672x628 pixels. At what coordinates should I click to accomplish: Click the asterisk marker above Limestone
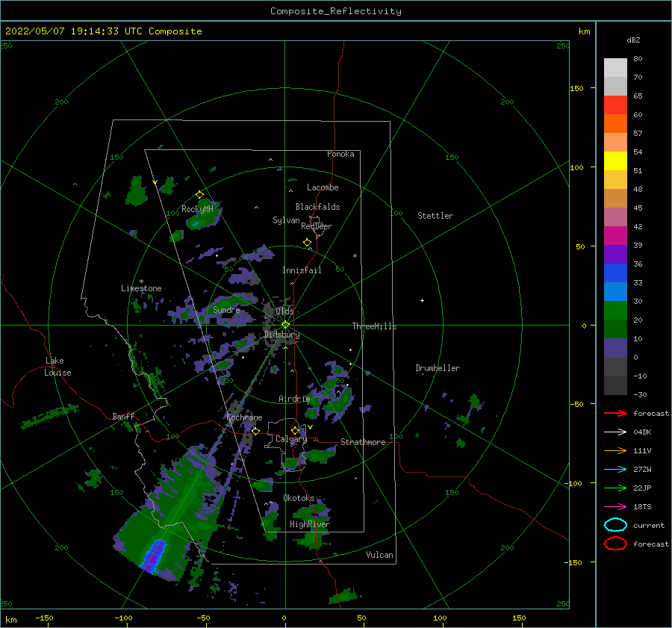point(141,282)
